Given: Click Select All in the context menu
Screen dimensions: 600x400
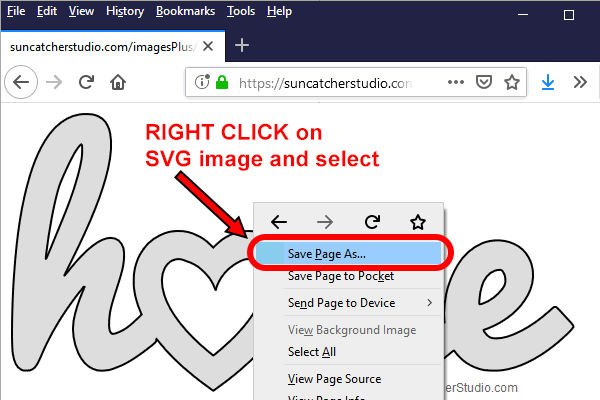Looking at the screenshot, I should pyautogui.click(x=312, y=352).
